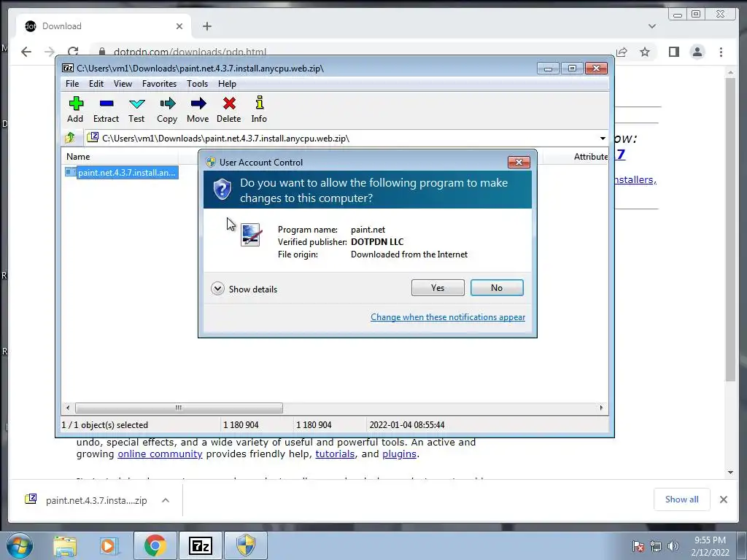The image size is (747, 560).
Task: Open a new Chrome tab
Action: [206, 26]
